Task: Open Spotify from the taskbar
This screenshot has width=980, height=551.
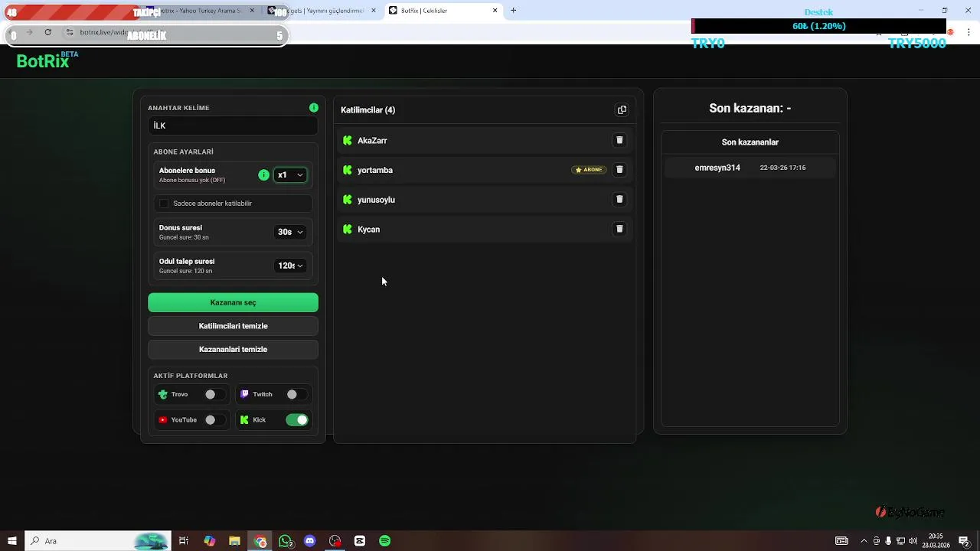Action: tap(385, 541)
